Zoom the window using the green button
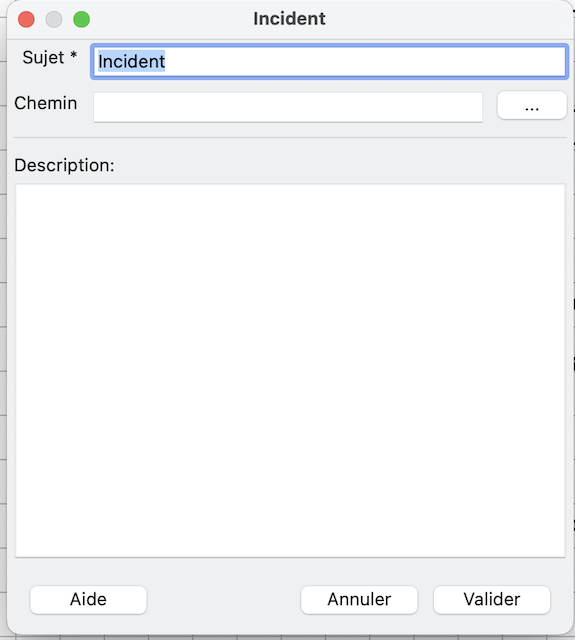The image size is (575, 640). pos(81,19)
